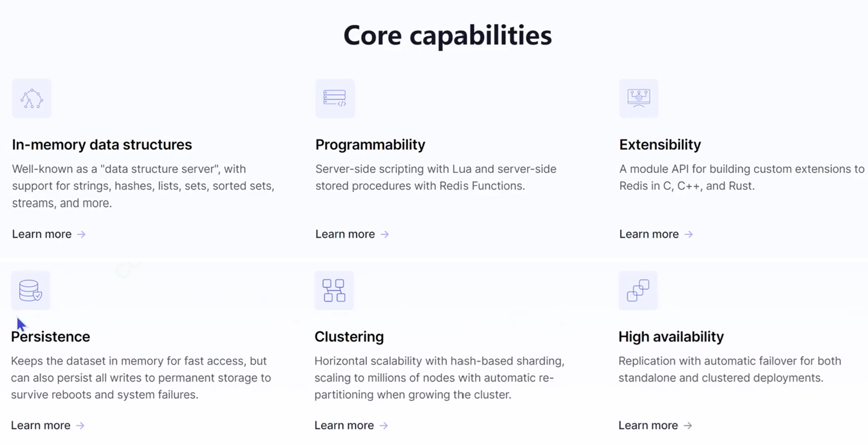Click the Persistence database shield icon
Image resolution: width=868 pixels, height=448 pixels.
tap(31, 290)
